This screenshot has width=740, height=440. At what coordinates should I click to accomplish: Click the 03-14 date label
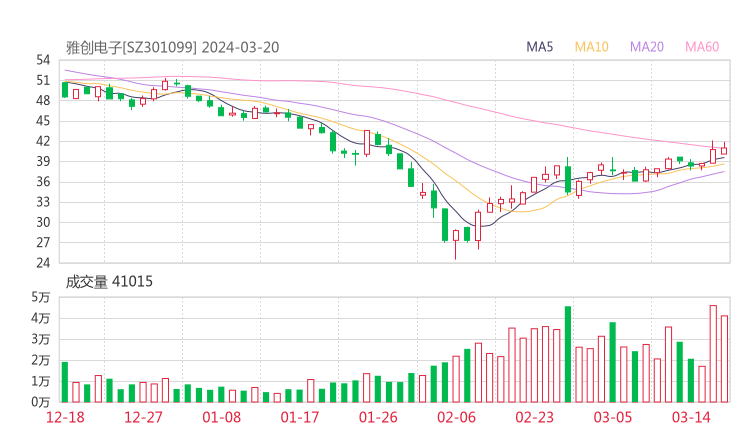point(691,417)
